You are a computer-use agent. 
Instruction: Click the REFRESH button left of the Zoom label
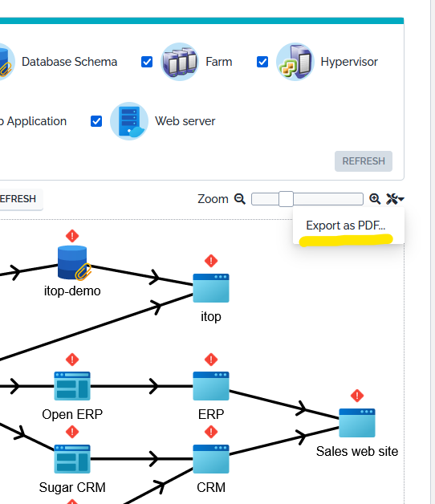[x=18, y=199]
